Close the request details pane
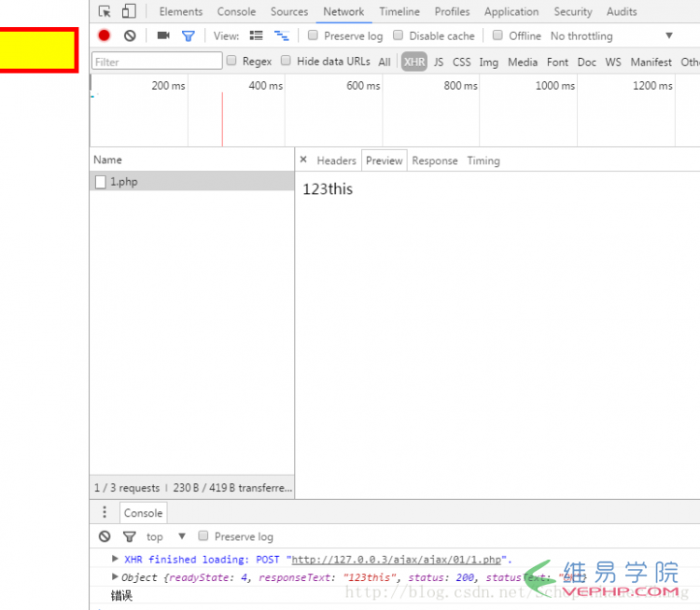Image resolution: width=700 pixels, height=610 pixels. pos(303,159)
